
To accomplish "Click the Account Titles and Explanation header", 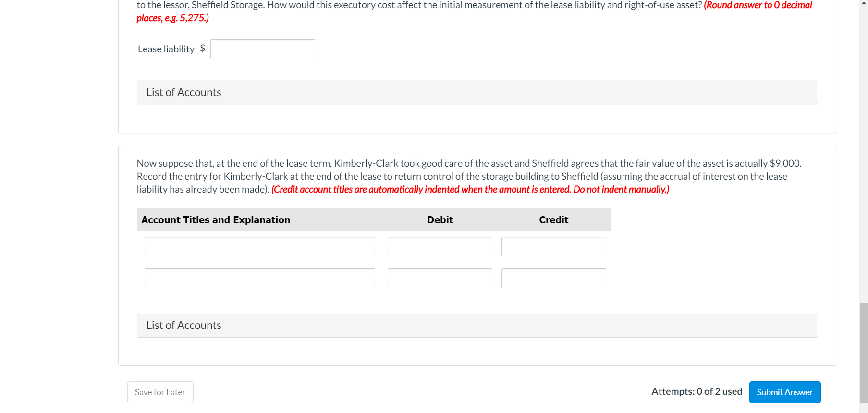I will (x=216, y=219).
